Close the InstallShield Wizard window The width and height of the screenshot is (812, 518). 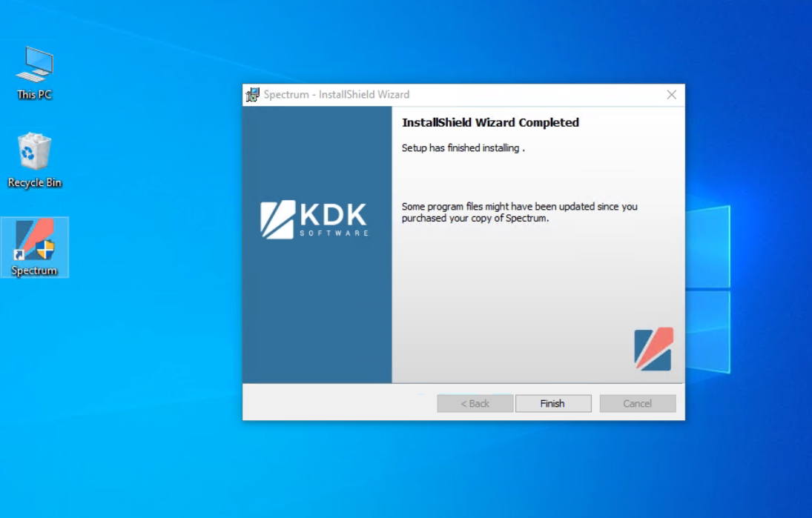(672, 95)
